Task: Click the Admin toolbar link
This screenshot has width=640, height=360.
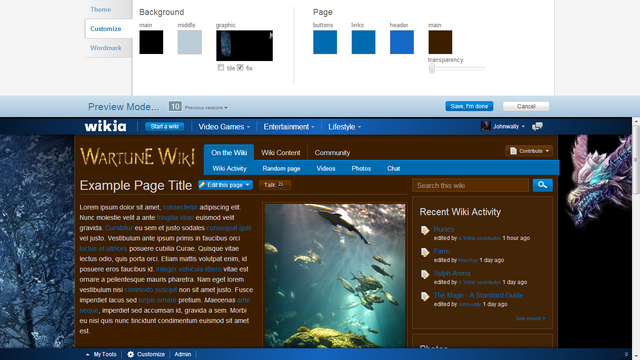Action: [x=182, y=354]
